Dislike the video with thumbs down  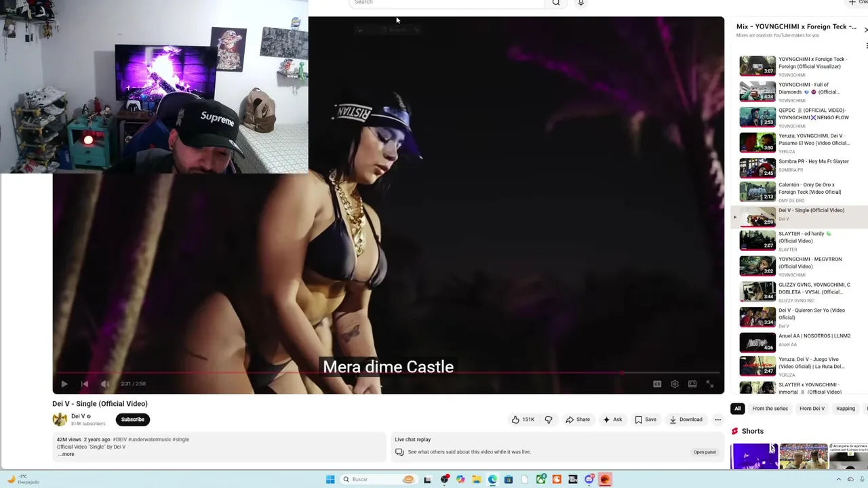coord(548,420)
